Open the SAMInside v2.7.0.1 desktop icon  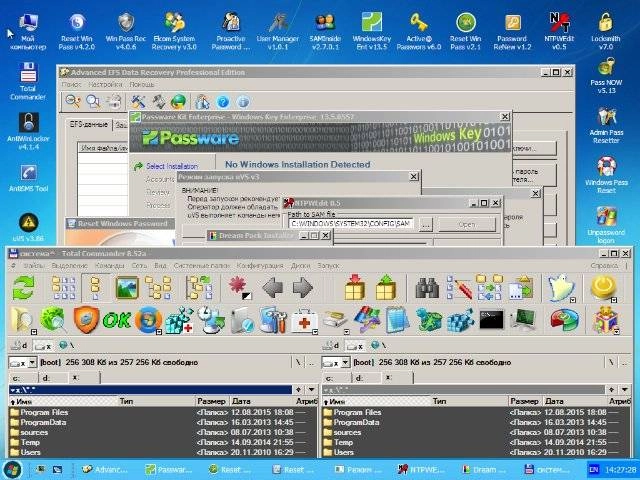point(325,32)
